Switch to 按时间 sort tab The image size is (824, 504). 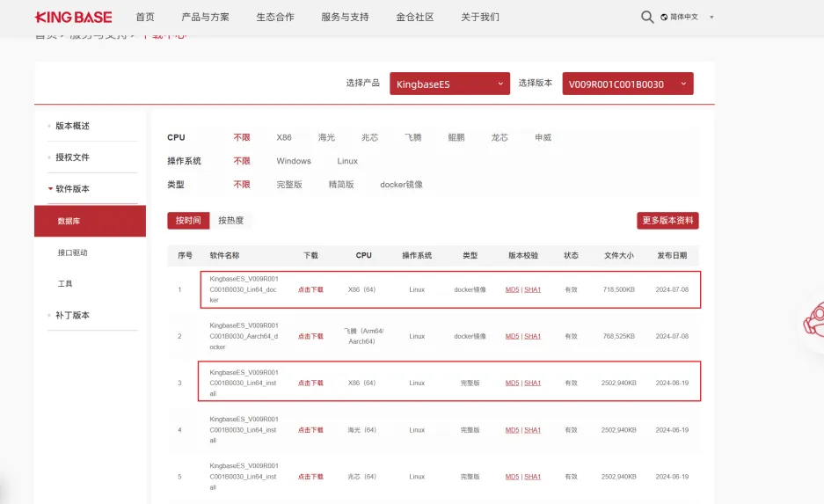pyautogui.click(x=188, y=220)
